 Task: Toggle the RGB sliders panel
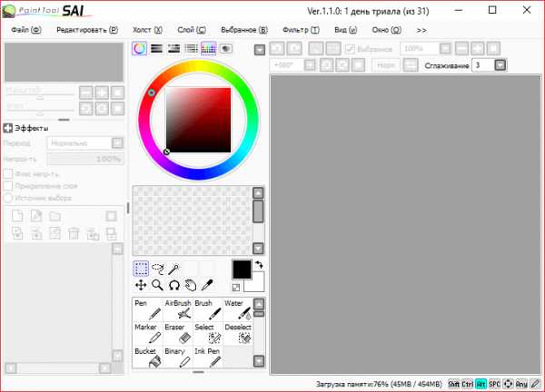[156, 49]
